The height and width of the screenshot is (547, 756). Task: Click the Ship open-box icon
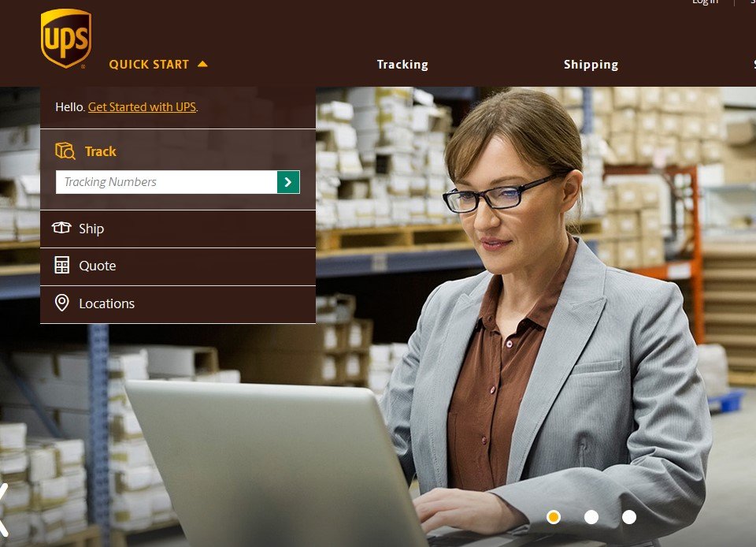point(61,228)
